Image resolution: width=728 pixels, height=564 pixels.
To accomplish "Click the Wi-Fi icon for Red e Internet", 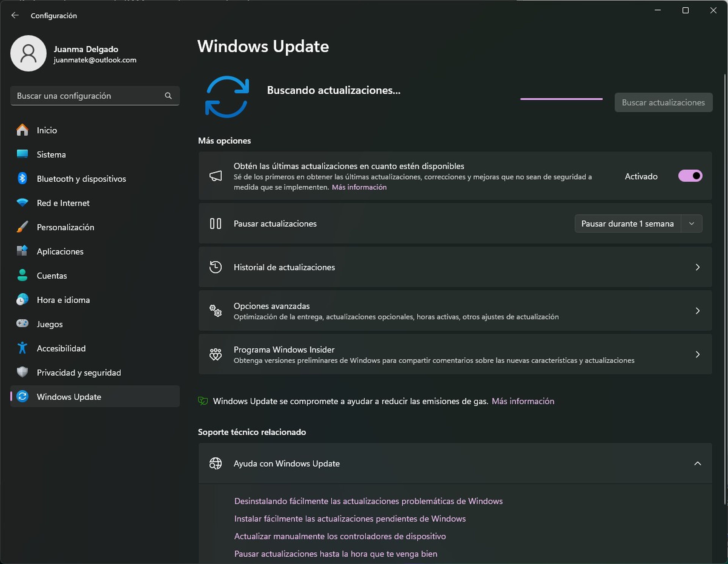I will pyautogui.click(x=22, y=203).
